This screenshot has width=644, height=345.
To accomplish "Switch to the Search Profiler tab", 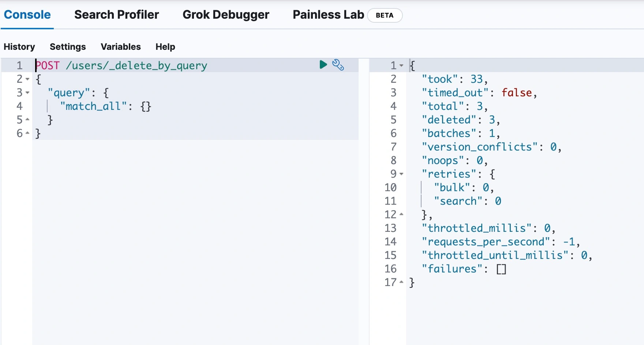I will point(116,15).
